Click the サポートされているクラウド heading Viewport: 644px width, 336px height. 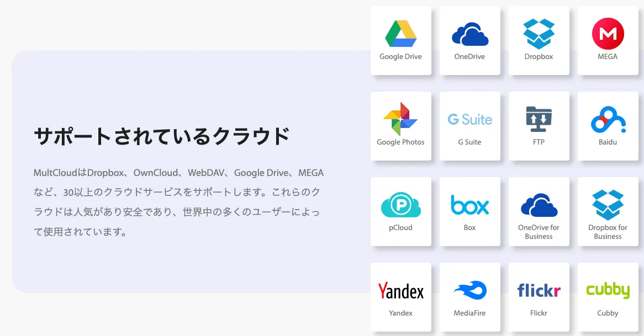click(x=162, y=136)
